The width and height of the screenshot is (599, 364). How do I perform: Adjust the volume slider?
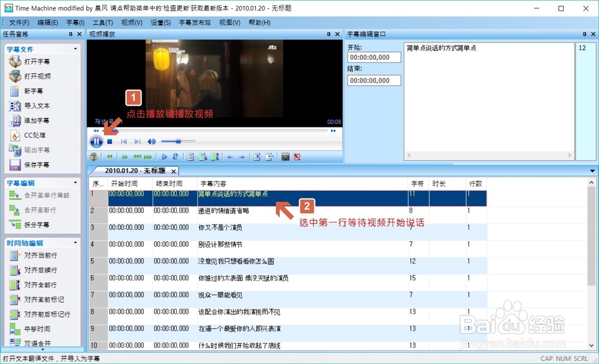click(x=177, y=142)
